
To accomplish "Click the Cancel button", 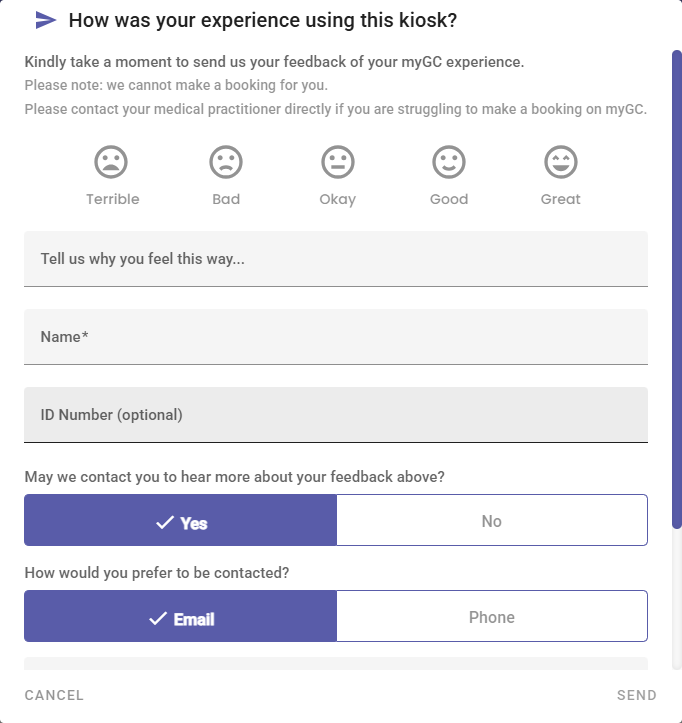I will (x=54, y=695).
